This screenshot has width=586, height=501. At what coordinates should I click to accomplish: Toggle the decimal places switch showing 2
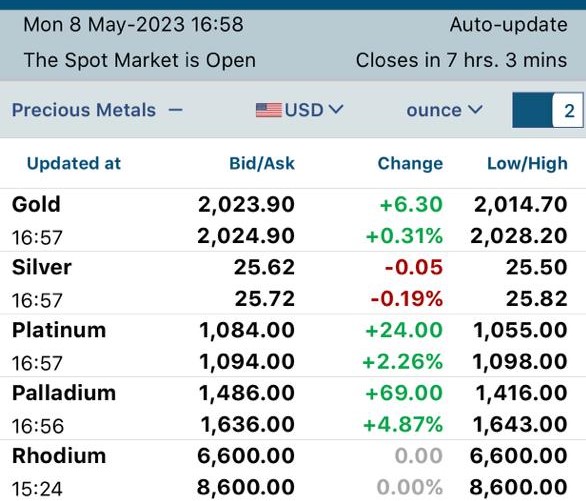548,110
